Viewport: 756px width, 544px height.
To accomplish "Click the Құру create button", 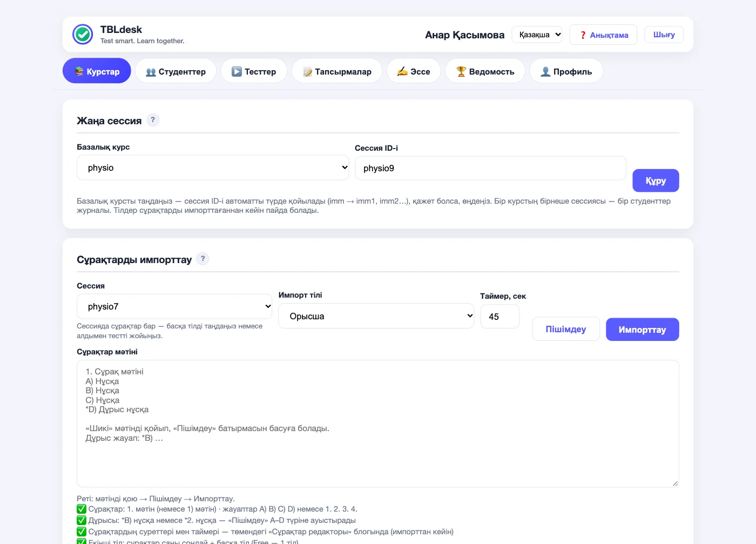I will pyautogui.click(x=656, y=180).
